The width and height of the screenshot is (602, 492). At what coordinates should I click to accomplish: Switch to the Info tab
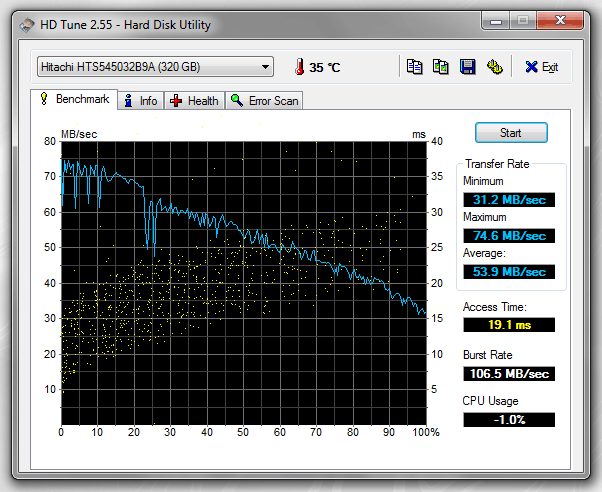tap(141, 101)
